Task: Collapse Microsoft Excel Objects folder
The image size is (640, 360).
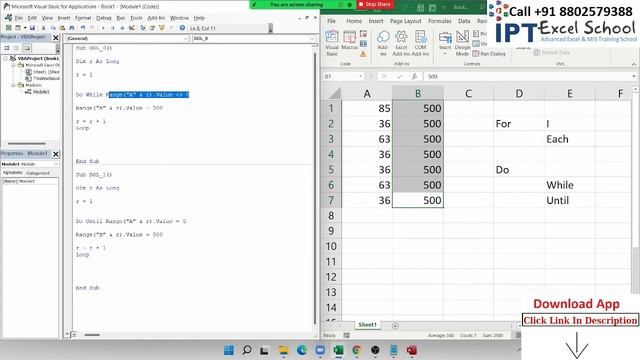Action: click(13, 65)
